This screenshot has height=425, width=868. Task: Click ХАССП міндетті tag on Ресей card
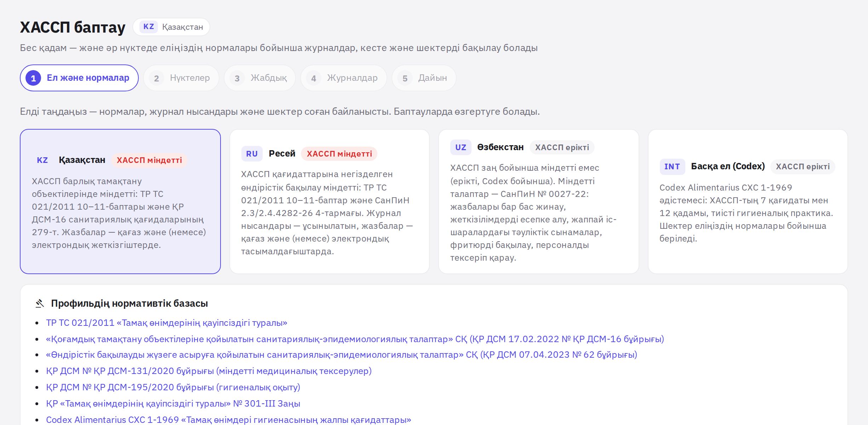click(339, 154)
